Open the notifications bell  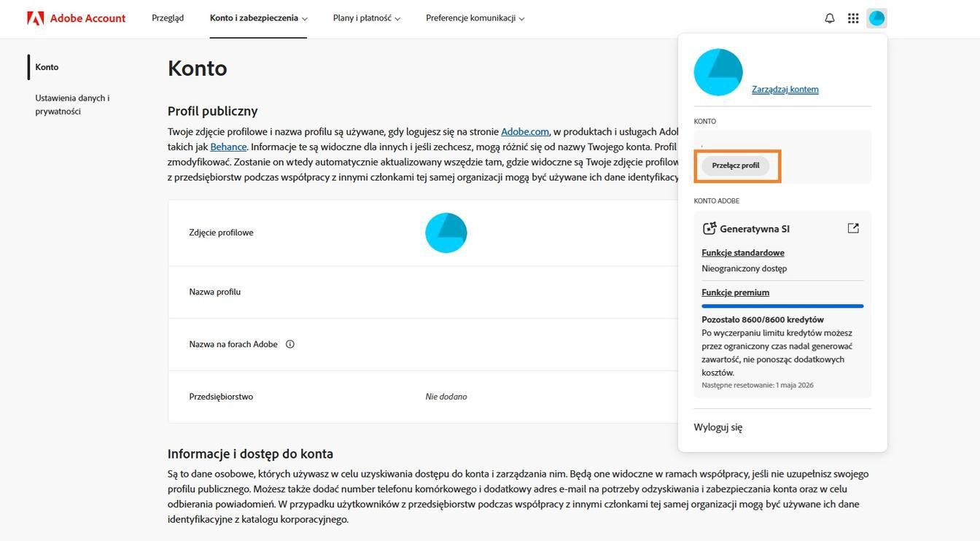[830, 18]
